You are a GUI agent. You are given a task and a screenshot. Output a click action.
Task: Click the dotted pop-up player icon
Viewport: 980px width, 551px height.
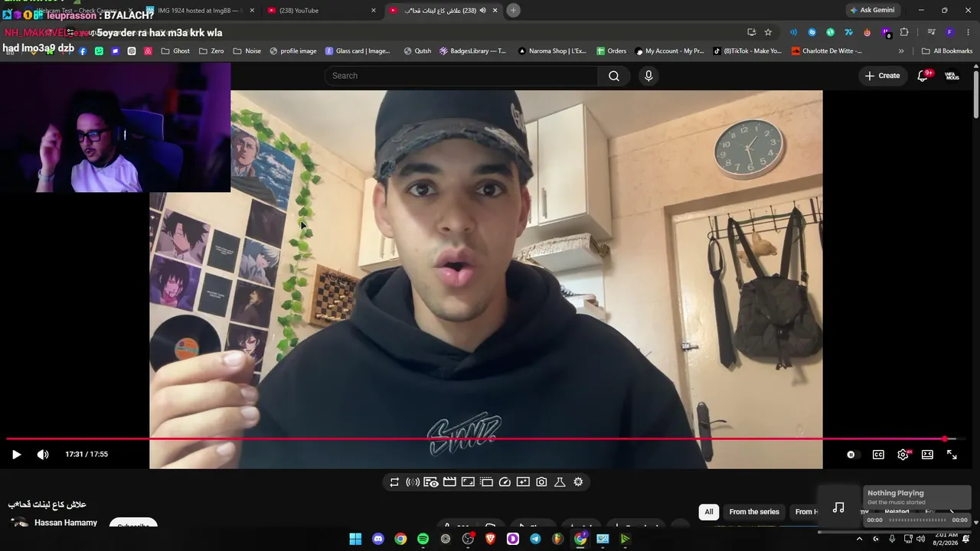486,482
